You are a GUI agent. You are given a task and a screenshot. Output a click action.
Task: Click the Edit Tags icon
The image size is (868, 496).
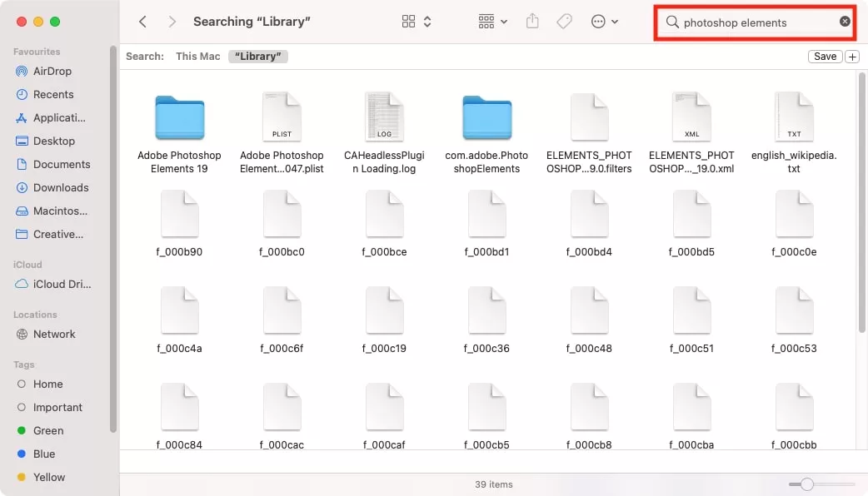point(564,22)
